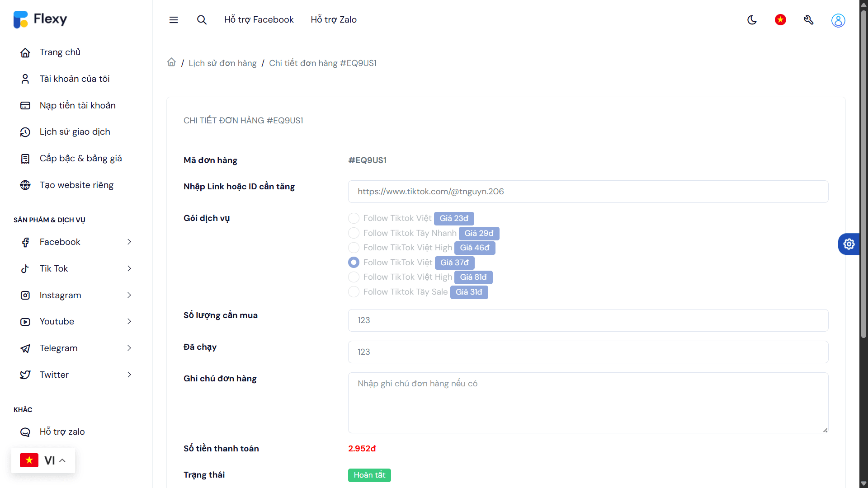
Task: Click the 2.952đ payment amount
Action: [x=362, y=449]
